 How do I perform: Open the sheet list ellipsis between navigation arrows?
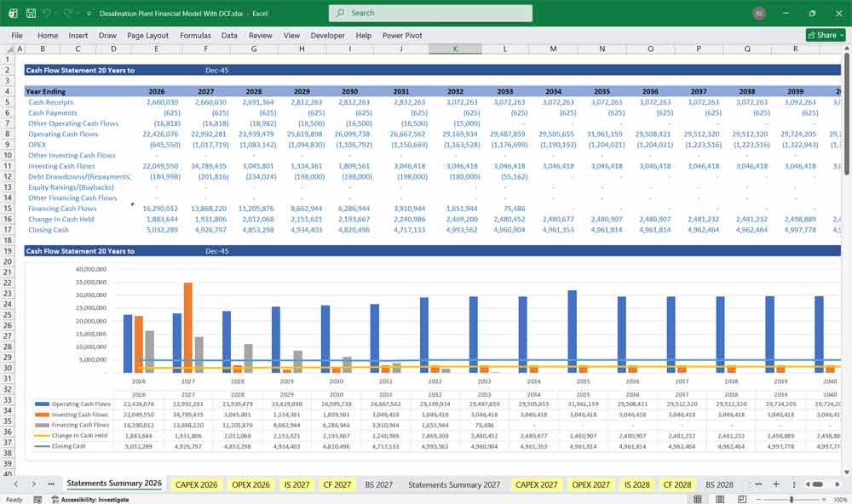[51, 484]
